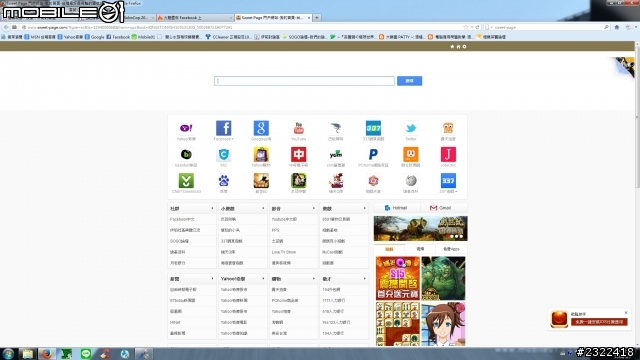The height and width of the screenshot is (360, 640).
Task: Expand the 影音 category arrow
Action: point(313,209)
